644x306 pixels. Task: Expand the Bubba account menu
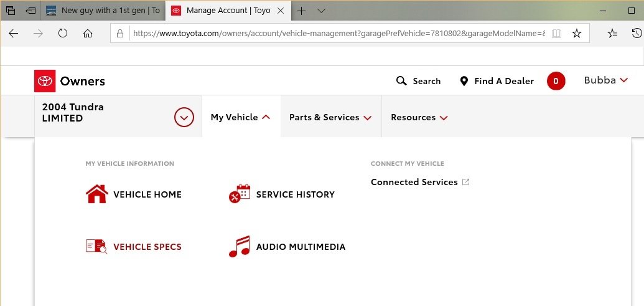point(606,80)
